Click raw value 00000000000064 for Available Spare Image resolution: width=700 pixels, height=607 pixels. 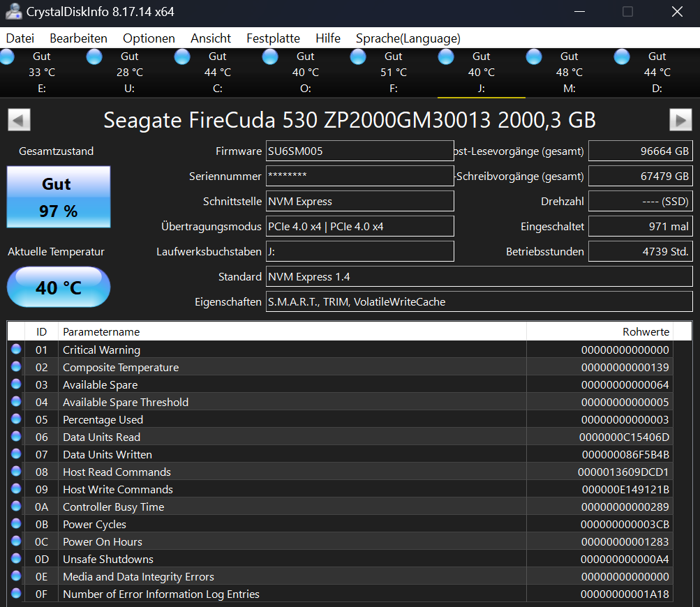pyautogui.click(x=625, y=384)
